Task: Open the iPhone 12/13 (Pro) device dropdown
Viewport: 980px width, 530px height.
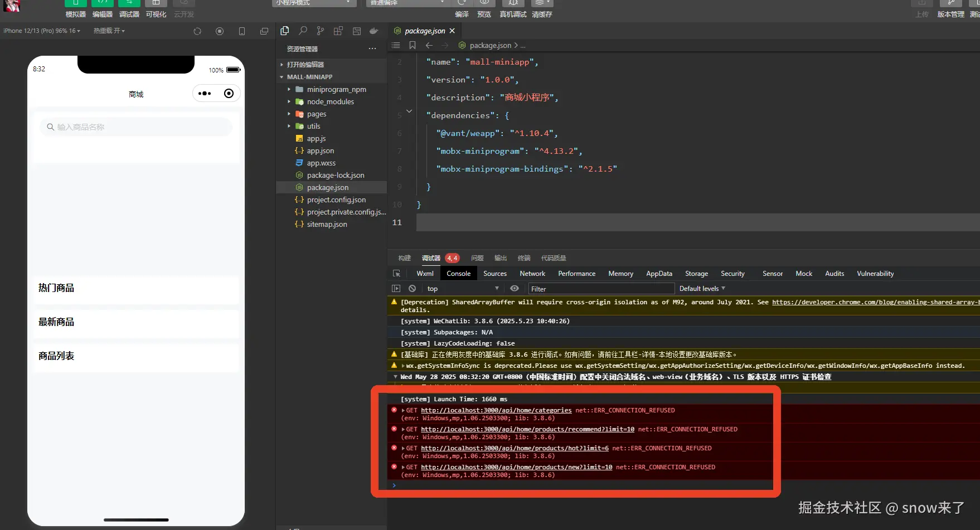Action: pyautogui.click(x=42, y=31)
